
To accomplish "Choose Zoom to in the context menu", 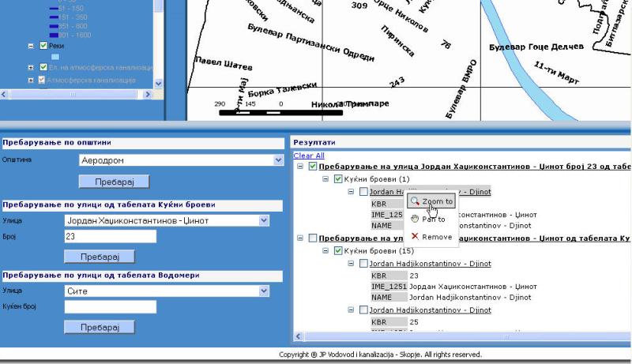I will tap(431, 201).
